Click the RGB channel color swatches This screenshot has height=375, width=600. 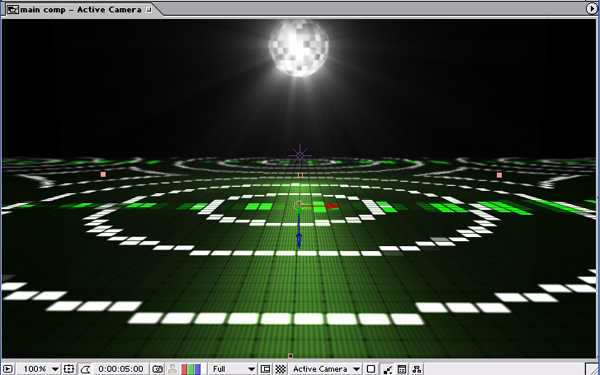pyautogui.click(x=191, y=369)
